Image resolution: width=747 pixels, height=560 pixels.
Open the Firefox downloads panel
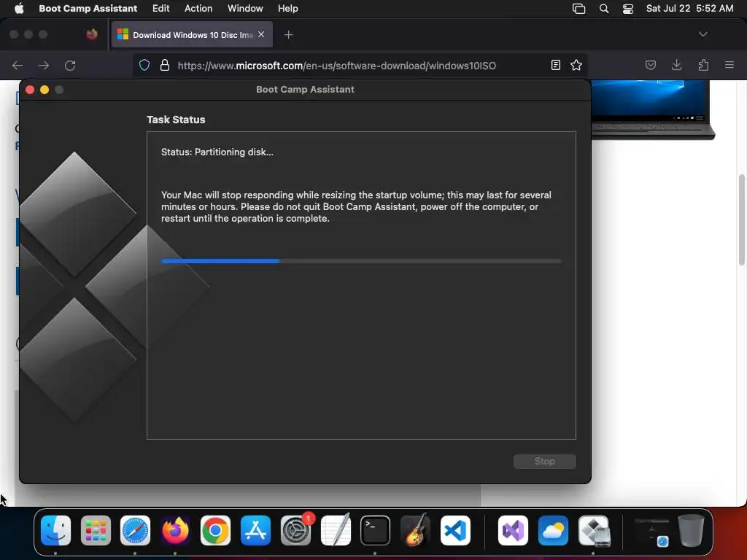pos(676,65)
